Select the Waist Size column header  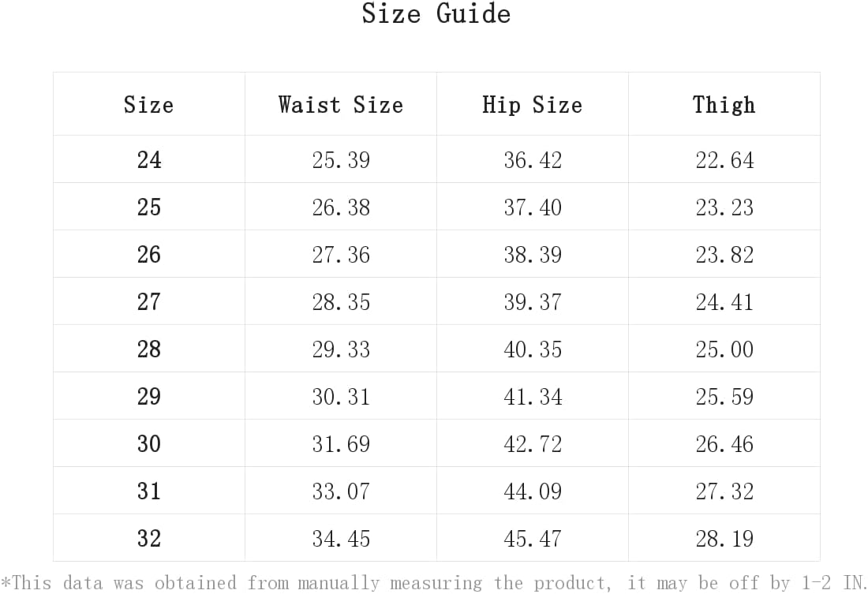[340, 105]
